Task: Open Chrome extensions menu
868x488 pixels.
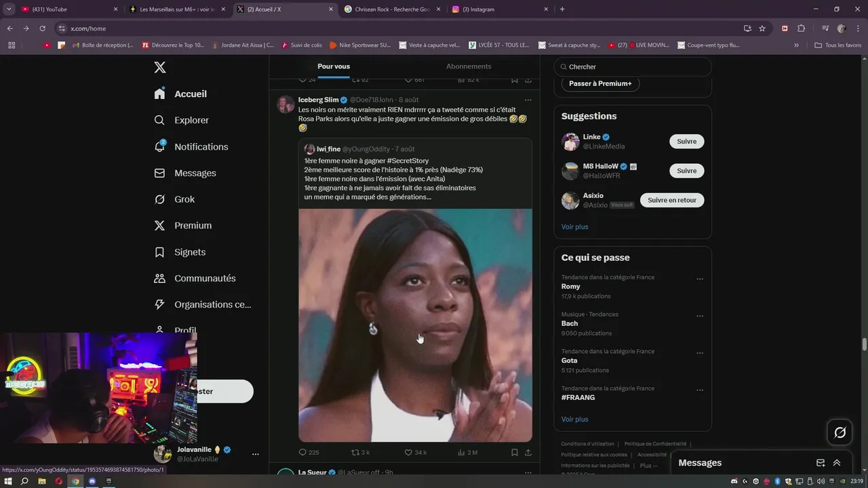Action: click(x=801, y=28)
